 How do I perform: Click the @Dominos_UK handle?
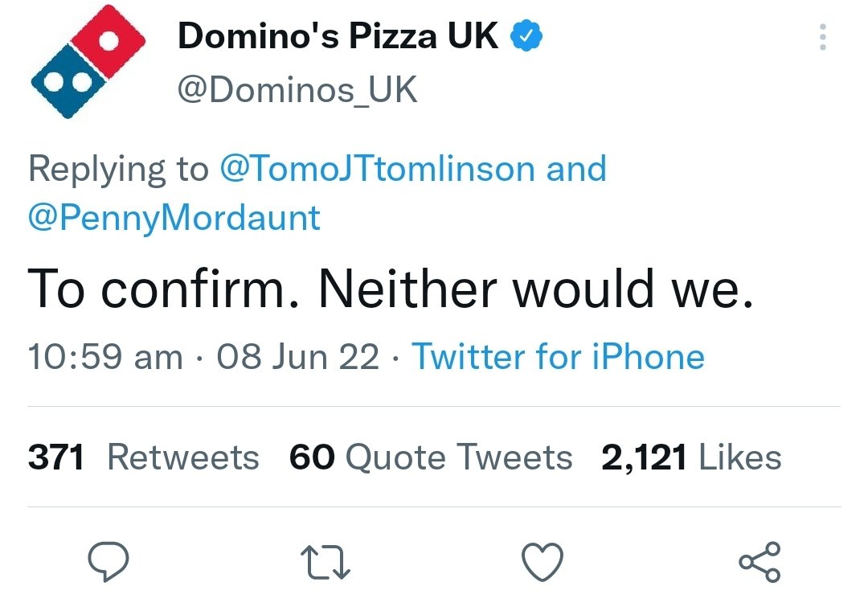click(297, 91)
